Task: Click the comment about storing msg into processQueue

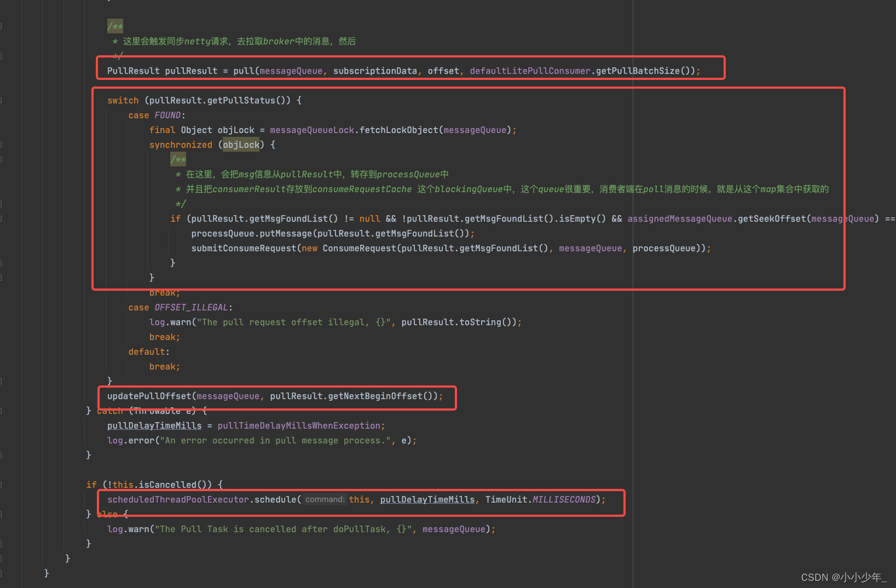Action: coord(312,174)
